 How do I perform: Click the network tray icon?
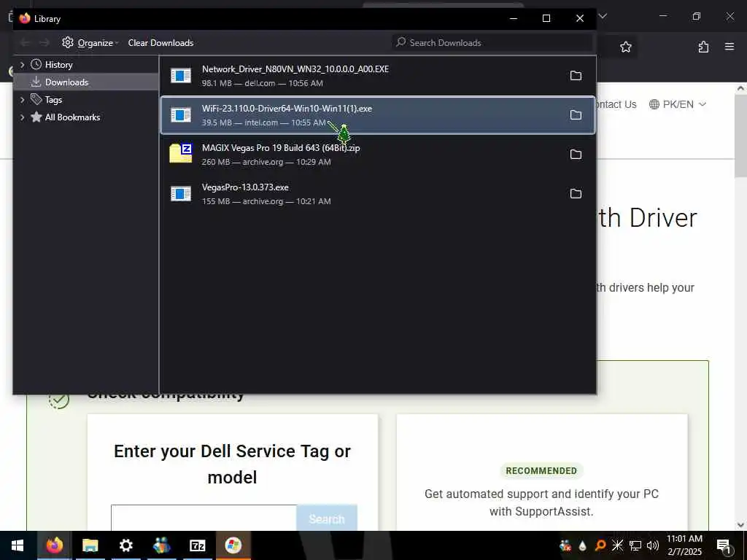[x=635, y=545]
